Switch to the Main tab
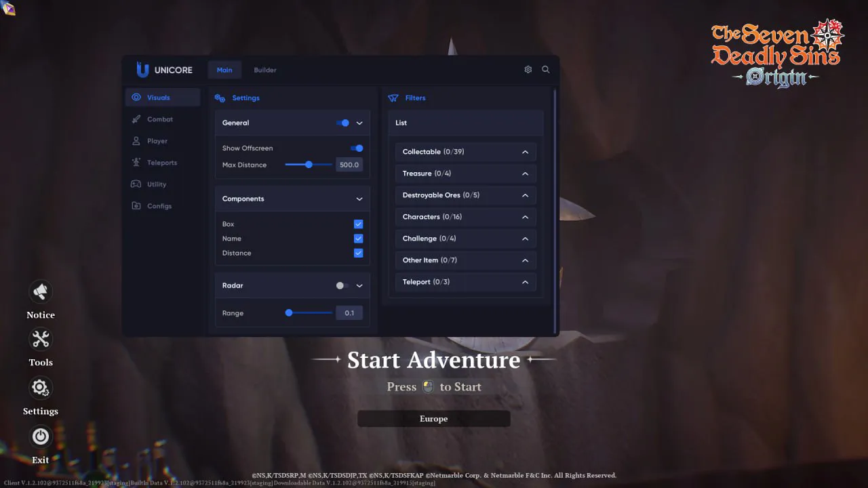The height and width of the screenshot is (488, 868). [x=224, y=70]
